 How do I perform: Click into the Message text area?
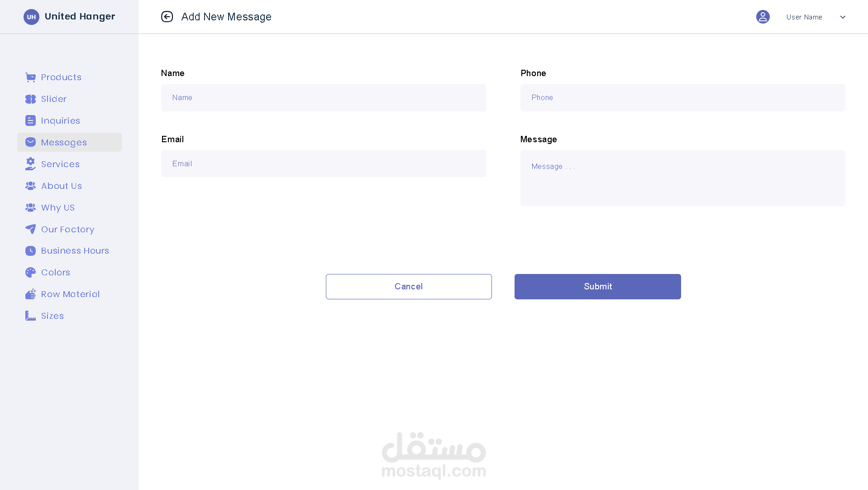pos(682,178)
